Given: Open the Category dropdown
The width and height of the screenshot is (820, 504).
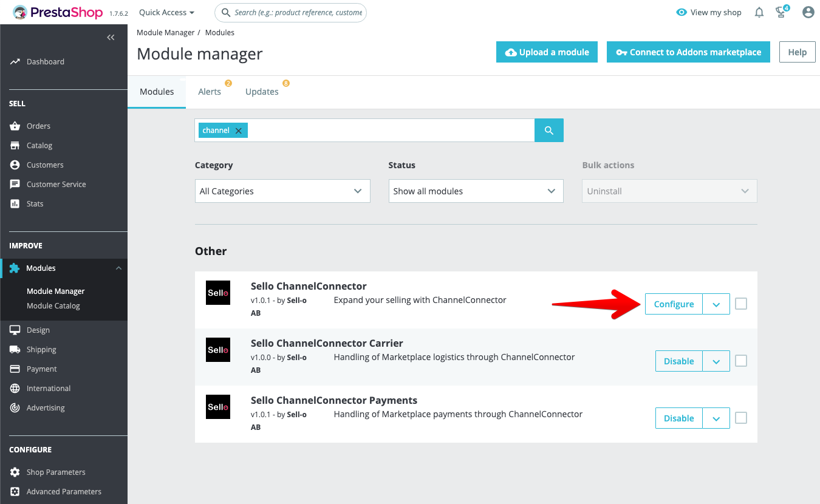Looking at the screenshot, I should click(x=282, y=191).
